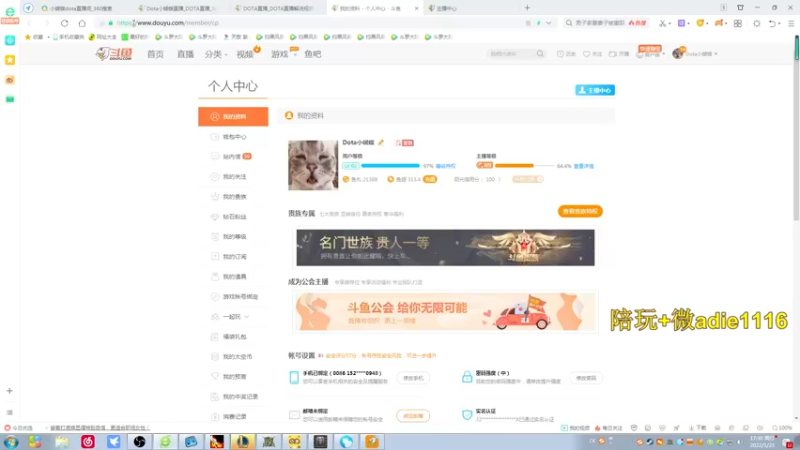Reload the page with the refresh icon
Viewport: 800px width, 450px height.
[x=64, y=23]
